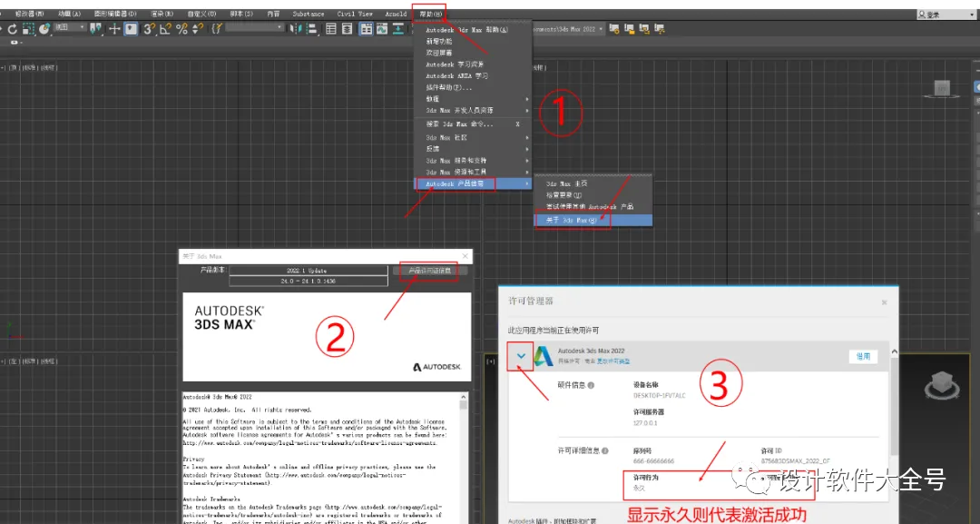Click the redo arrow icon in main toolbar
The image size is (980, 524).
pos(12,29)
